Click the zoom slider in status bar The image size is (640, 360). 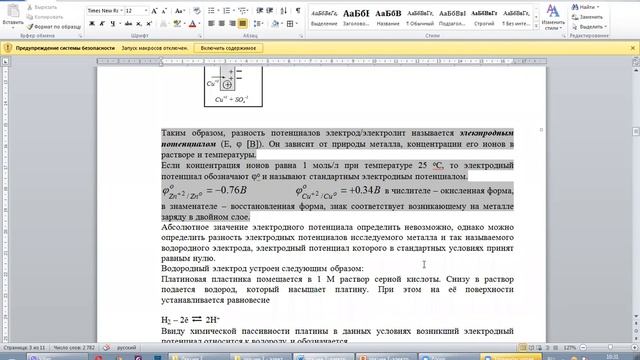pyautogui.click(x=610, y=348)
